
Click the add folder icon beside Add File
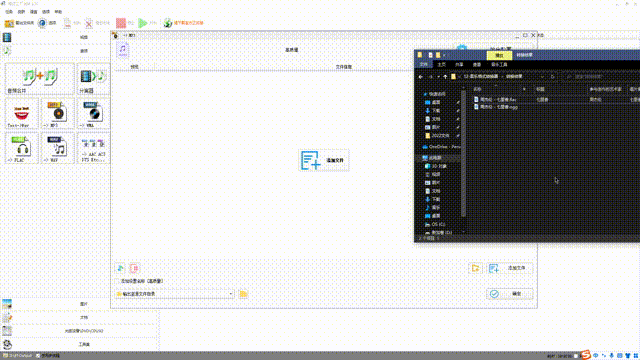pos(476,268)
